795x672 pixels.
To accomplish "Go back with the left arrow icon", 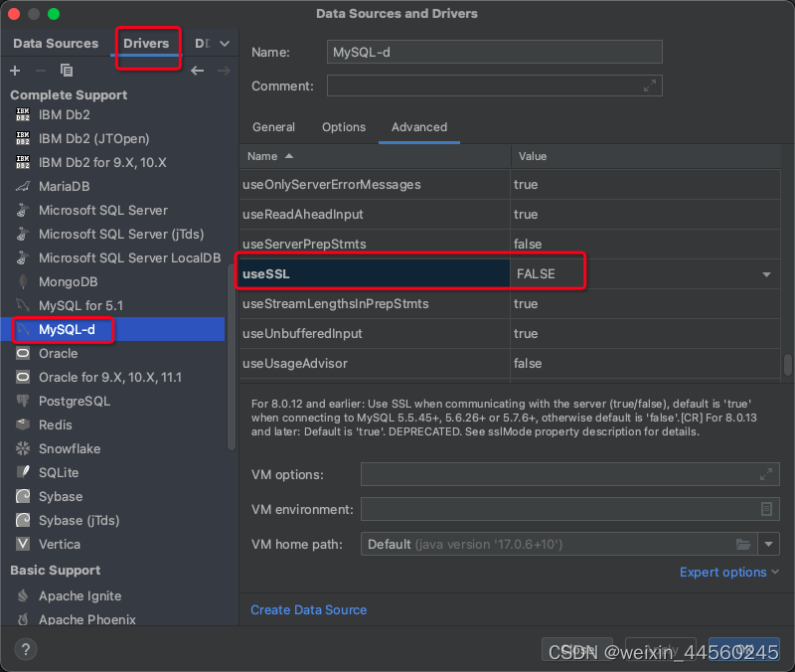I will click(x=197, y=71).
